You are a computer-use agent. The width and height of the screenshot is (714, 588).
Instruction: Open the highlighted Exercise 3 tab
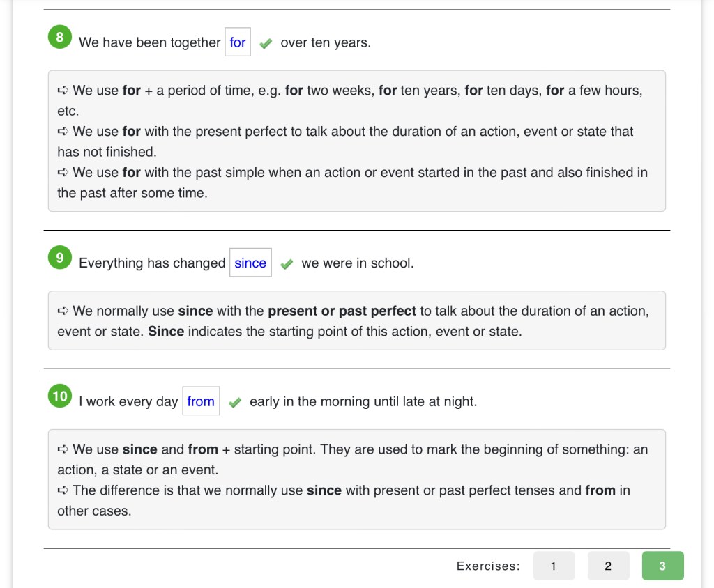point(662,566)
